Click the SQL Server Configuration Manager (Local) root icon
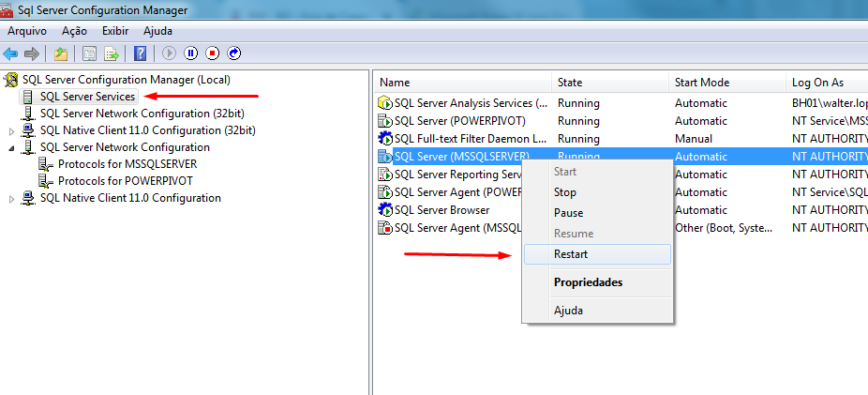 click(x=11, y=81)
